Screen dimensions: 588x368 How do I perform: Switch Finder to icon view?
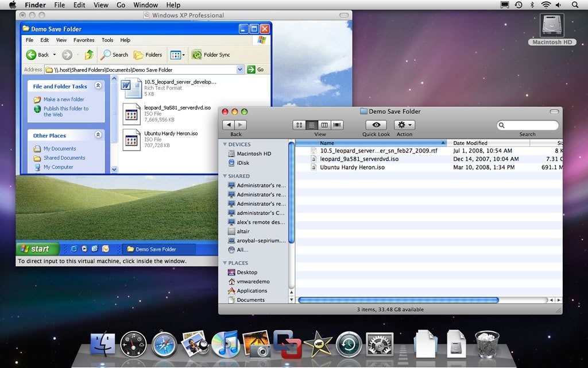tap(299, 124)
